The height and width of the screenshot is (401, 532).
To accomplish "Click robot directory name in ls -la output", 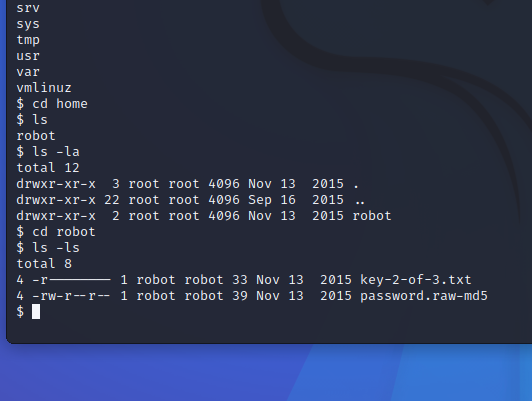I will [372, 216].
